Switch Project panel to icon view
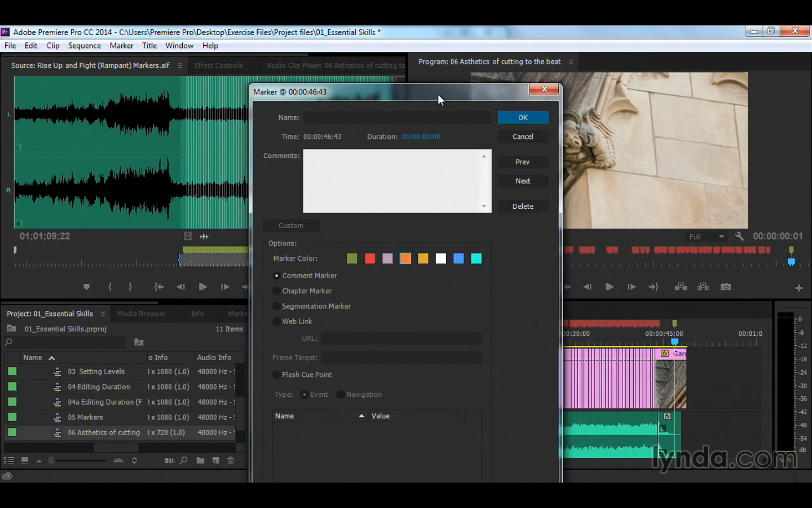Screen dimensions: 812x508 pyautogui.click(x=25, y=461)
